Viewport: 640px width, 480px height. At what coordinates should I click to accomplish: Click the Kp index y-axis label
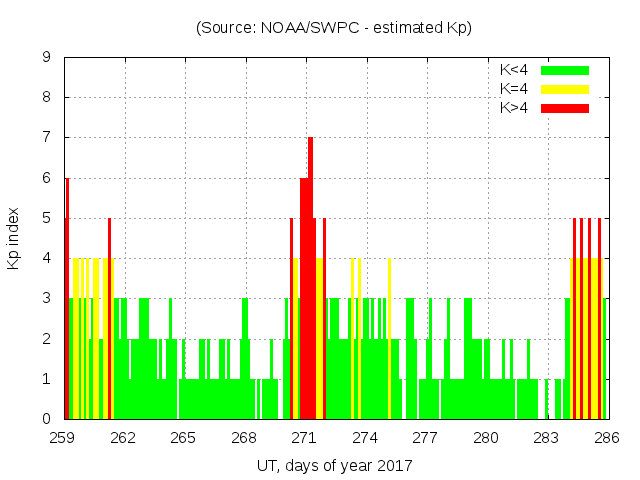tap(14, 238)
